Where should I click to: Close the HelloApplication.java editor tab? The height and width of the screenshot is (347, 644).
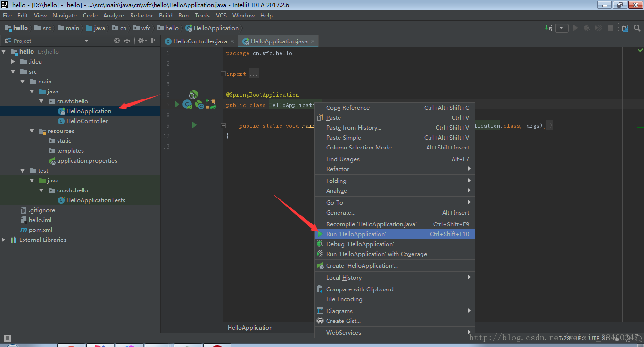[312, 41]
